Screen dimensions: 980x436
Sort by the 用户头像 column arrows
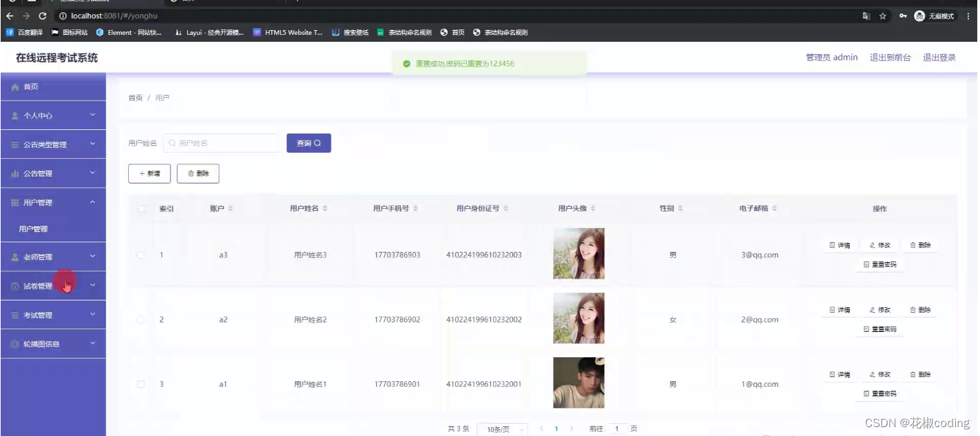(x=593, y=208)
